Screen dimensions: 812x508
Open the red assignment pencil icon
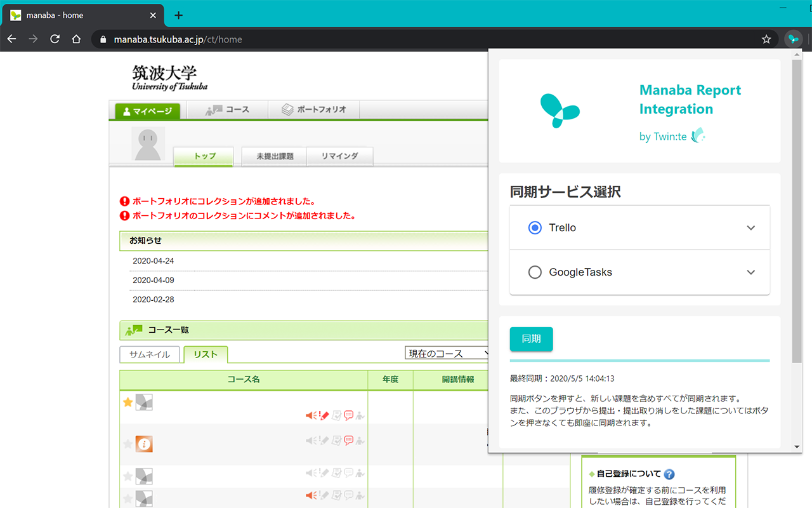point(324,415)
